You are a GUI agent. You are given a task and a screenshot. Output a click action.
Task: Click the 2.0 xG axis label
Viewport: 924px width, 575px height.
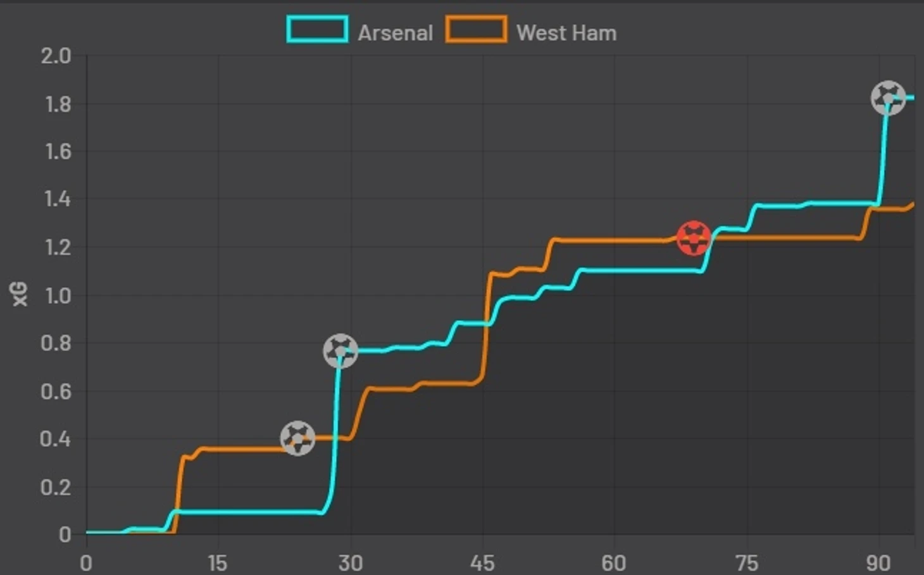[56, 56]
